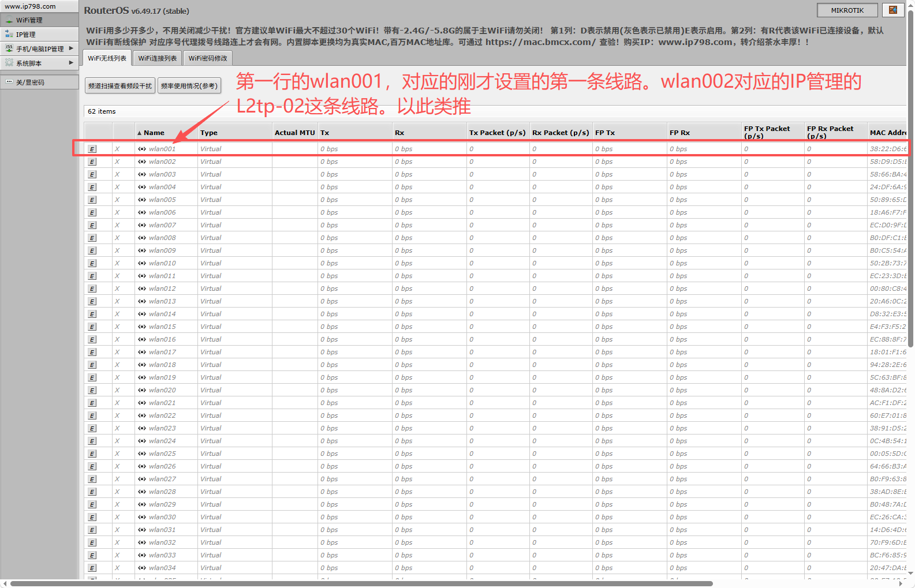The image size is (915, 588).
Task: Switch to the WiFi密码修改 tab
Action: [208, 58]
